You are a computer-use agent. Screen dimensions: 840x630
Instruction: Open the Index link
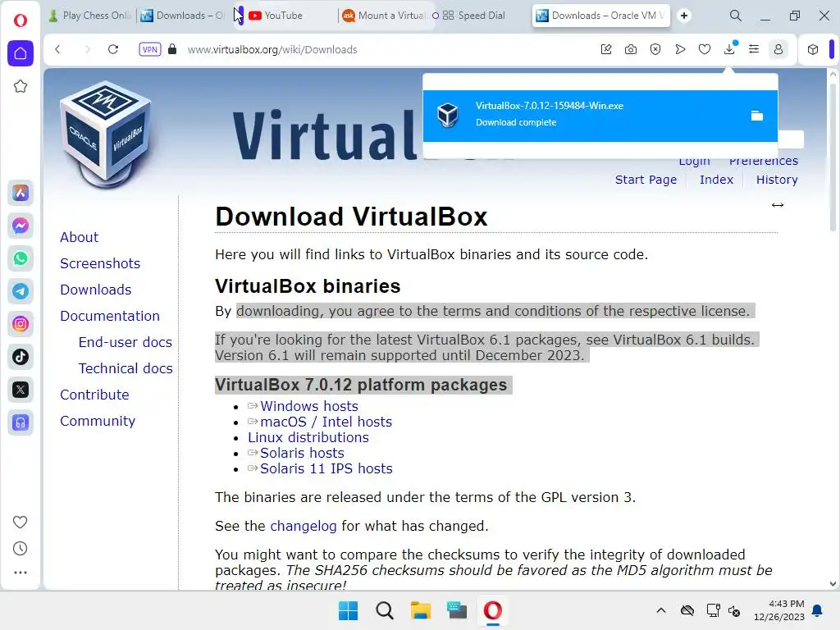point(716,180)
